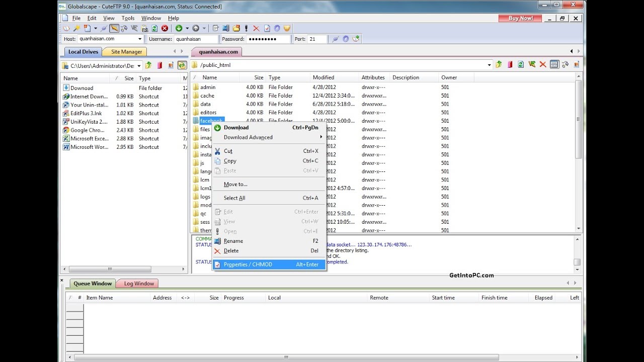This screenshot has height=362, width=644.
Task: Click the up-folder icon in local pane
Action: (x=148, y=65)
